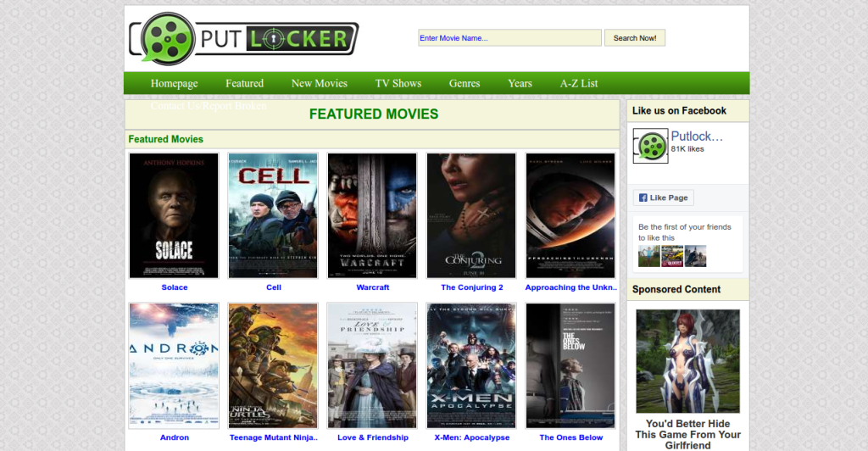Open the Years menu
This screenshot has width=868, height=451.
click(x=520, y=83)
